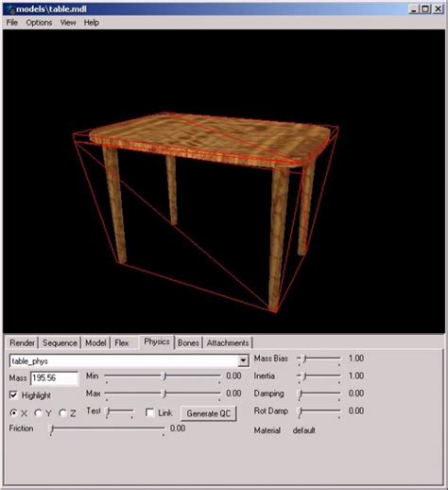Switch to the Sequence tab
The width and height of the screenshot is (448, 490).
[60, 343]
